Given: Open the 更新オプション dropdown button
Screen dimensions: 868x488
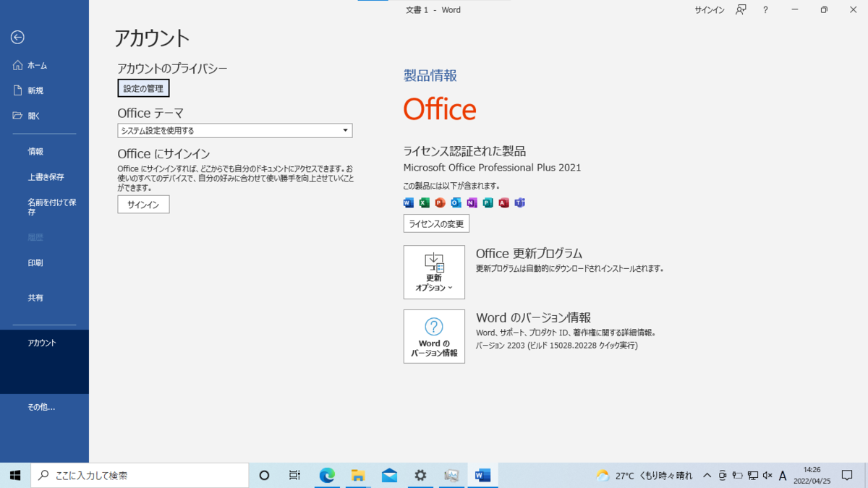Looking at the screenshot, I should click(x=434, y=273).
